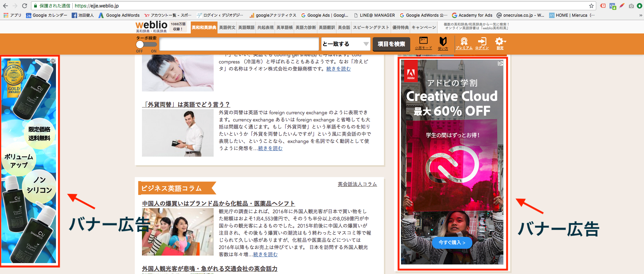Click 続きを読む in the 冷えピタ article
Image resolution: width=644 pixels, height=274 pixels.
coord(339,69)
